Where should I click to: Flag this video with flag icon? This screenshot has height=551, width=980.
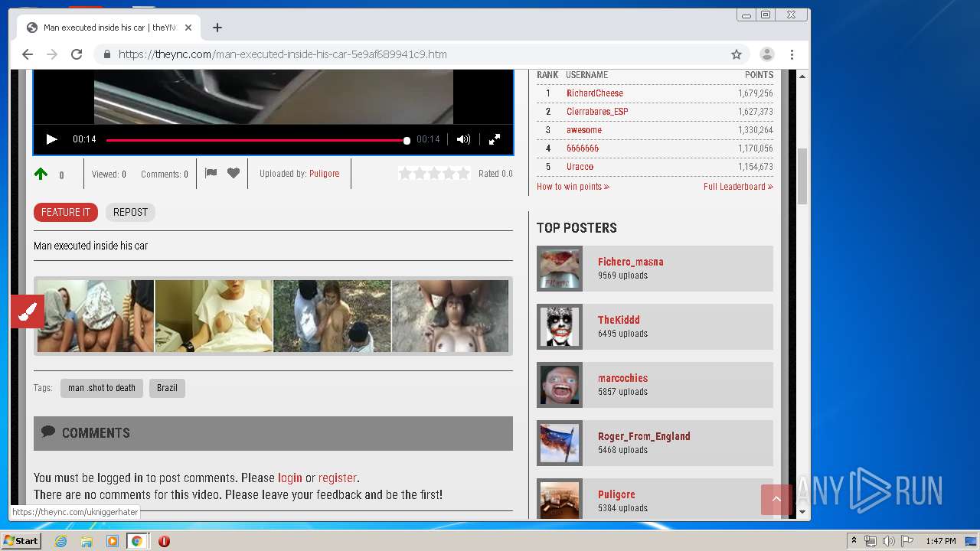pos(211,173)
